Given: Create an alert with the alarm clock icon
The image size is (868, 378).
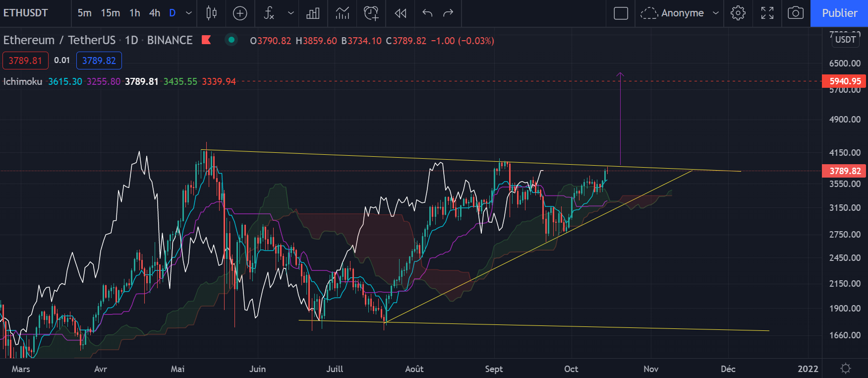Looking at the screenshot, I should [371, 13].
